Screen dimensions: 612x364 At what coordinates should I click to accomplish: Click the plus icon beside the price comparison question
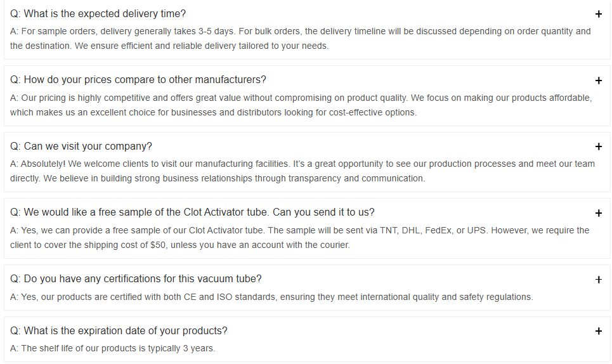[598, 81]
